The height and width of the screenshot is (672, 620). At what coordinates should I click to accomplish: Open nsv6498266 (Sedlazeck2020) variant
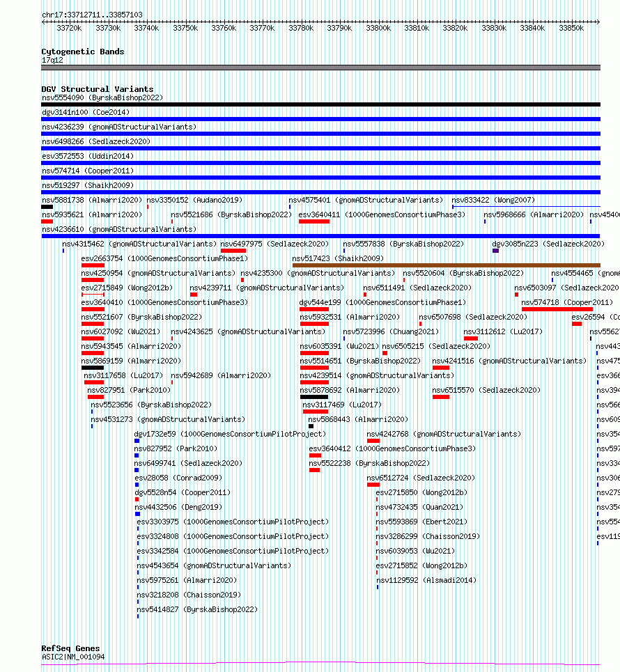(x=96, y=141)
